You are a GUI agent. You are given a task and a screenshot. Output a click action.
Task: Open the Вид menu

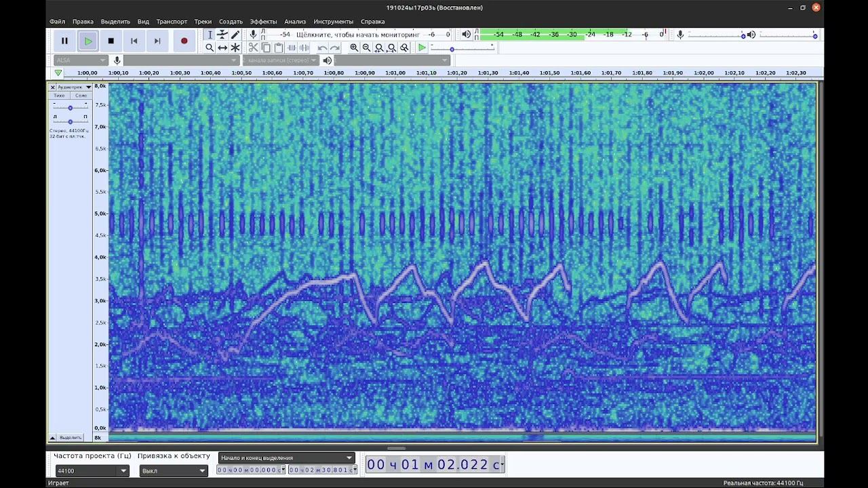[x=143, y=22]
